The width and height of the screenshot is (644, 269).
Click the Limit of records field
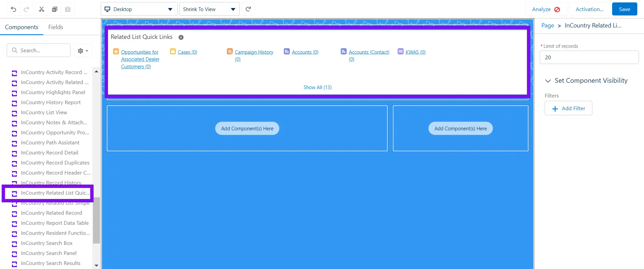coord(589,57)
